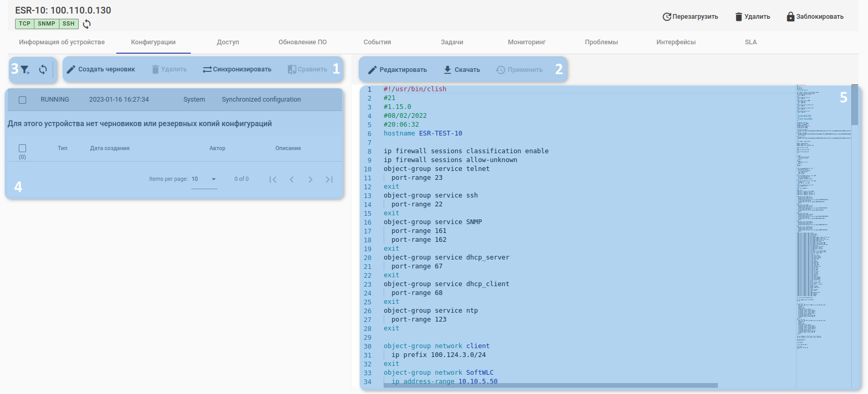Click Редактировать to edit the configuration
Screen dimensions: 868x394
tap(397, 70)
